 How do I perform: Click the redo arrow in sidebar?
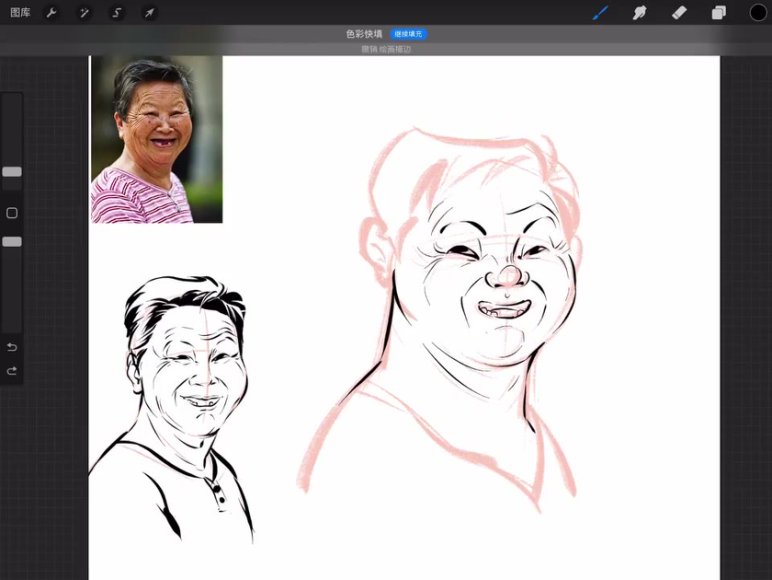pyautogui.click(x=12, y=371)
